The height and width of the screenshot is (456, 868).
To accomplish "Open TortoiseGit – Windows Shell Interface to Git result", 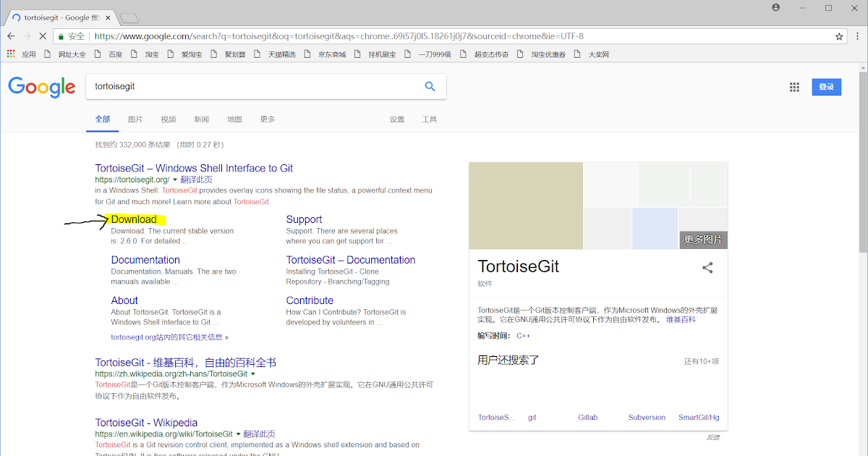I will (194, 168).
